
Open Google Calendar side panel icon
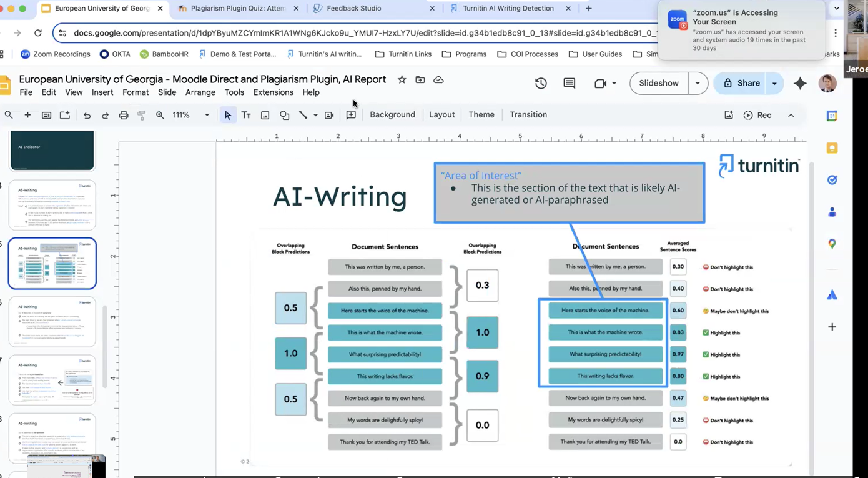point(832,116)
